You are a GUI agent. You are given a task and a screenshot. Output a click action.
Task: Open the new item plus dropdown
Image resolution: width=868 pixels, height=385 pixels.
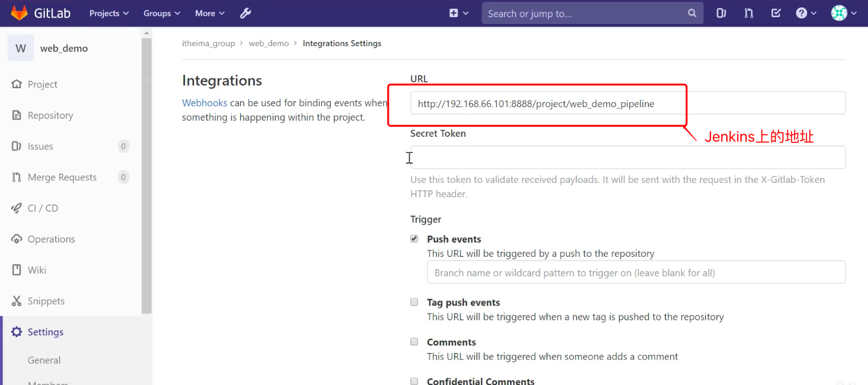459,13
